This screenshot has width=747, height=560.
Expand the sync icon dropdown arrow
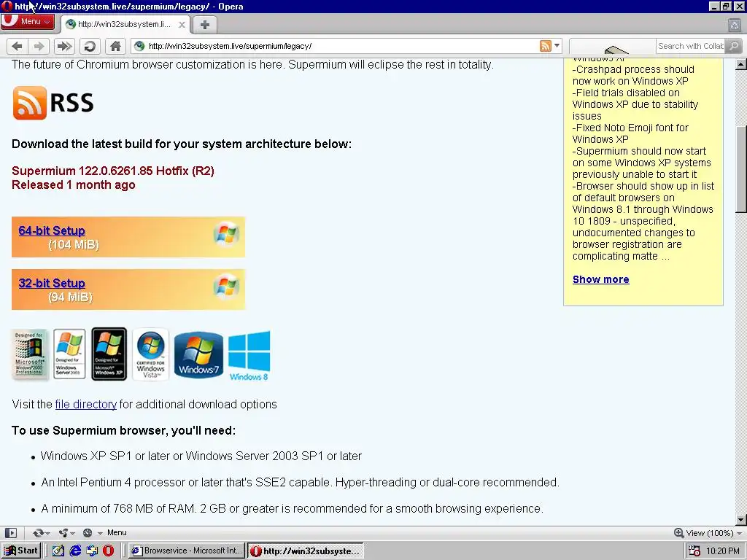[x=47, y=533]
